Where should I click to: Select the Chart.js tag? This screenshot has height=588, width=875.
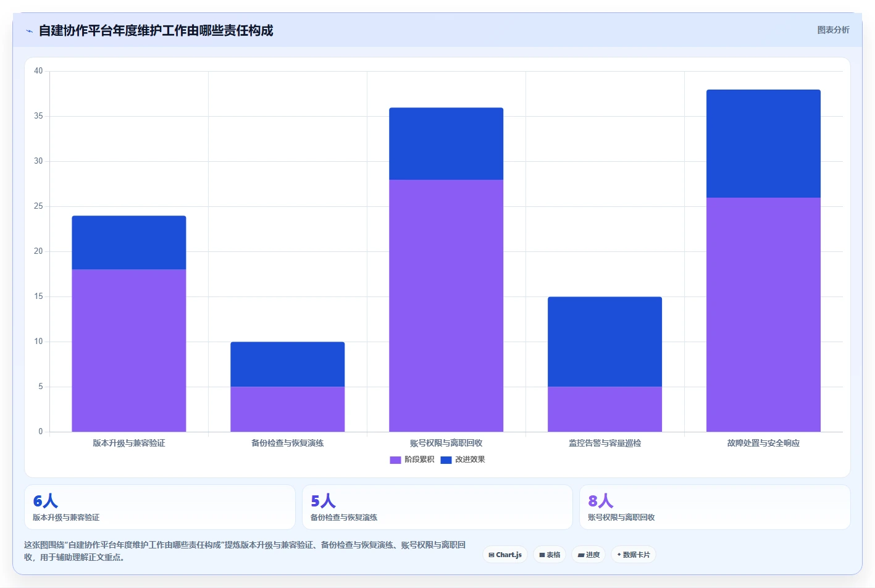tap(505, 555)
